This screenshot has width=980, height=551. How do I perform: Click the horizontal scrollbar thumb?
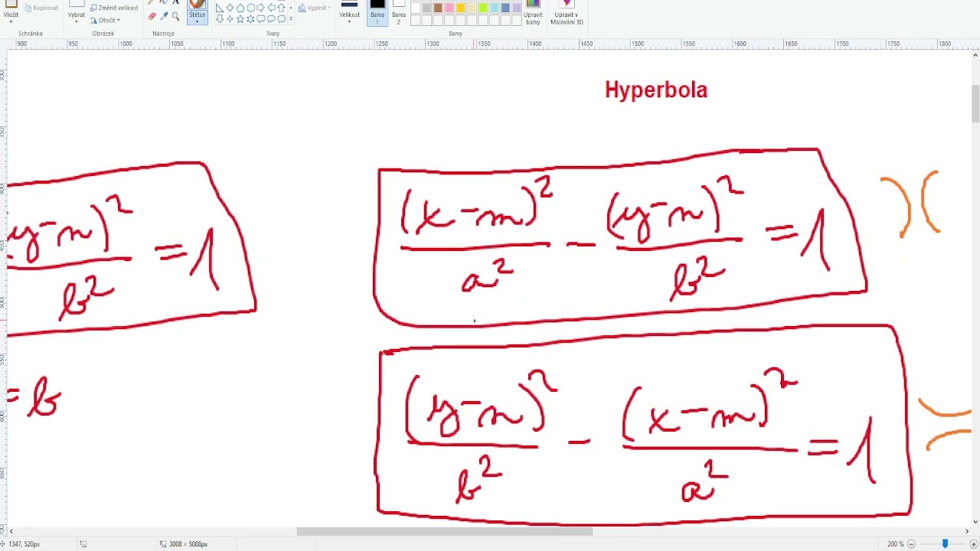444,531
